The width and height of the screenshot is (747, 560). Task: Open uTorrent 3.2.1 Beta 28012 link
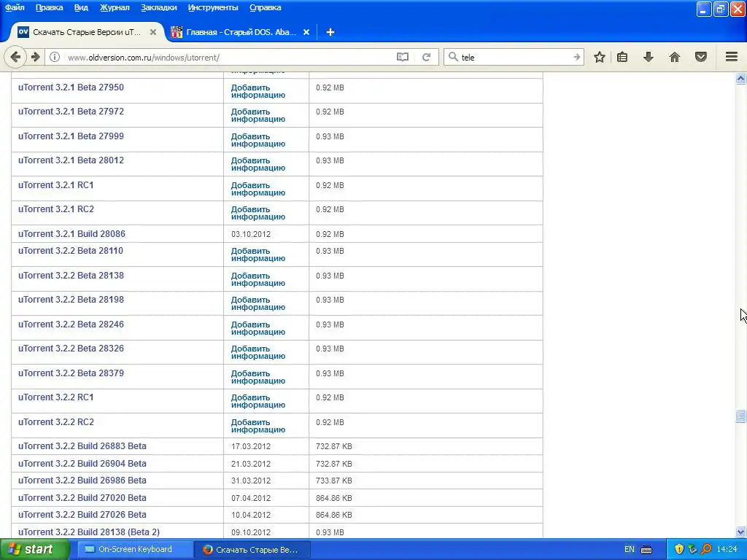[71, 160]
